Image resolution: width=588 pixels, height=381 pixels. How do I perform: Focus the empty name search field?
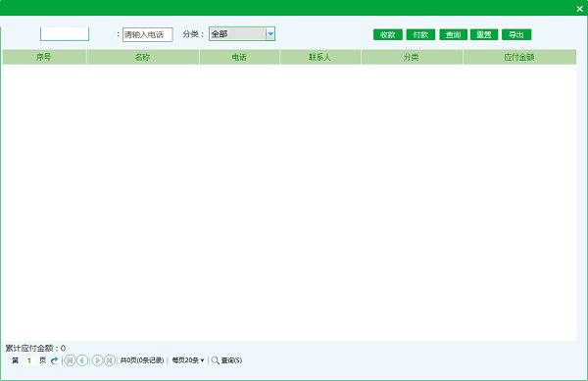tap(65, 33)
